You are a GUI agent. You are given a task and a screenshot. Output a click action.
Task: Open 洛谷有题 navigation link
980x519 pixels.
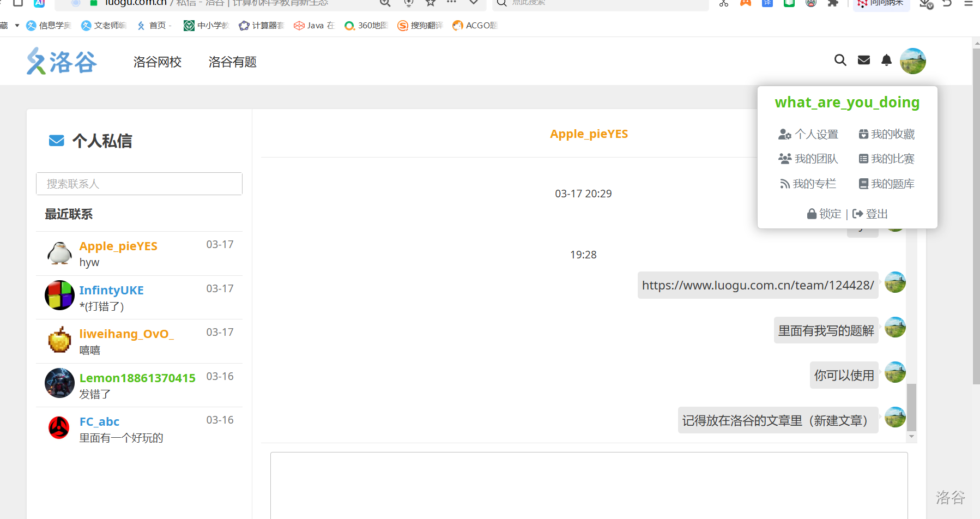pos(232,62)
